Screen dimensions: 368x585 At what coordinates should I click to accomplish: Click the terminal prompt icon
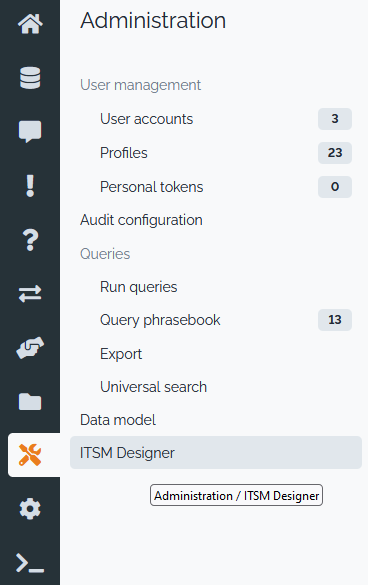30,563
